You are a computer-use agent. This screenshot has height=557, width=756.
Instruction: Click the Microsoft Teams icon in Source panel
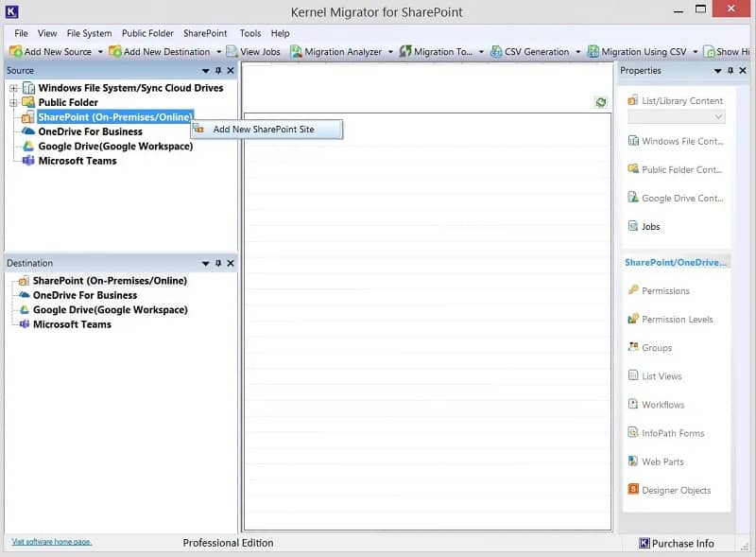(x=28, y=160)
